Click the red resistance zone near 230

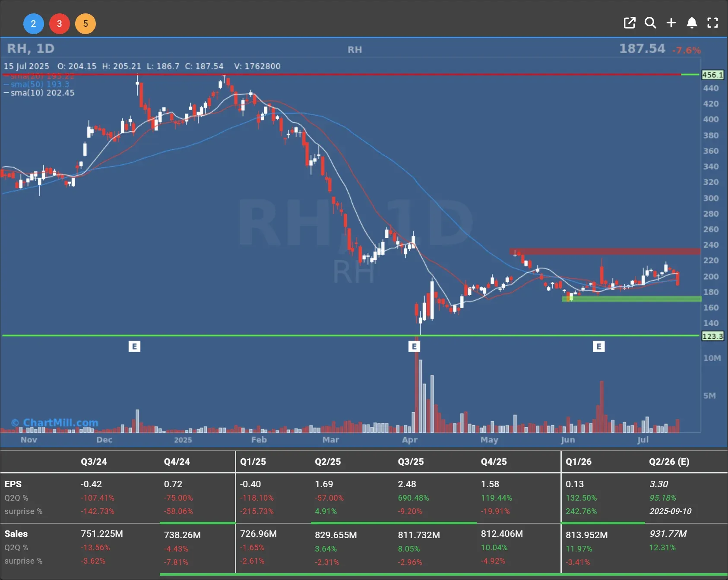click(605, 252)
